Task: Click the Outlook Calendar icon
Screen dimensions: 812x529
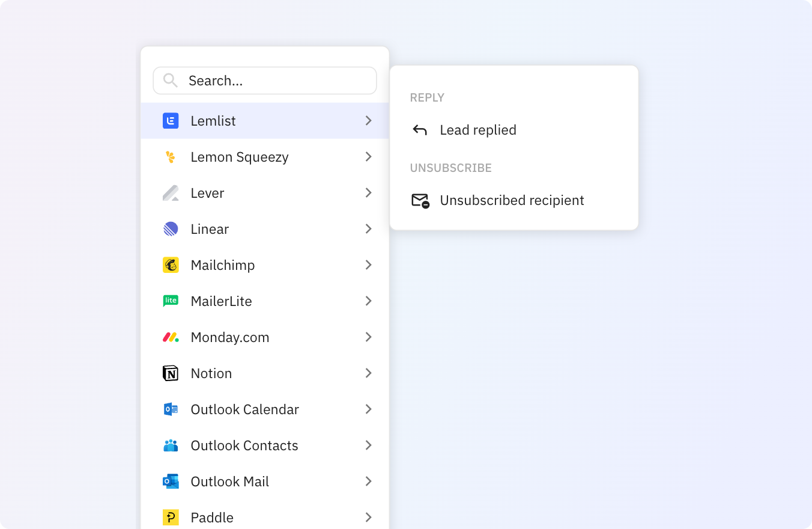Action: coord(171,409)
